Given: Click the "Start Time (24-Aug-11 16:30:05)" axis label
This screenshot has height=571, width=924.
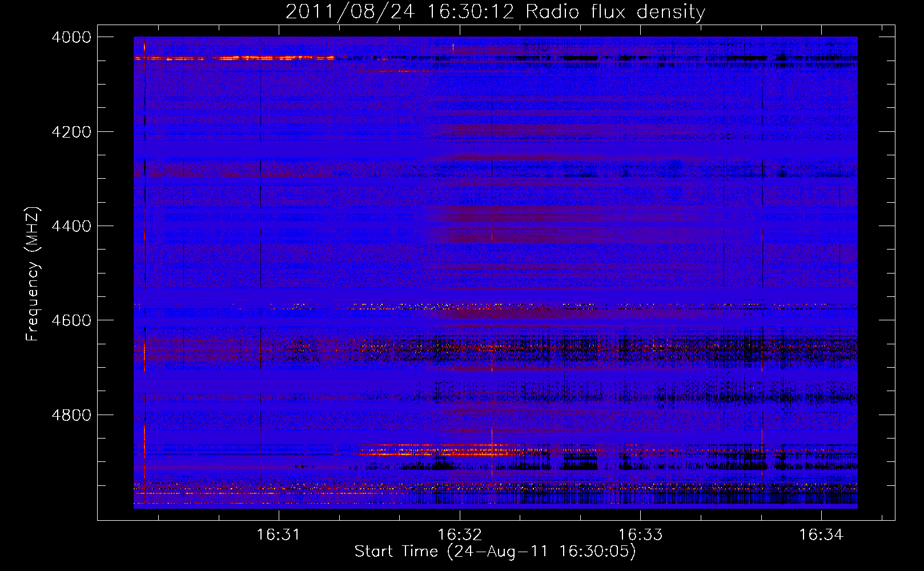Looking at the screenshot, I should (495, 552).
